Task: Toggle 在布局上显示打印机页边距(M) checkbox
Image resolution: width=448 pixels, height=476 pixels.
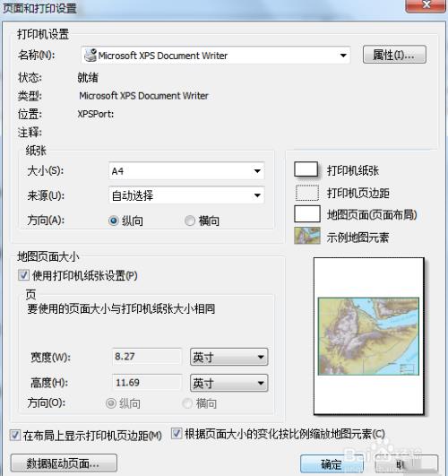Action: [x=15, y=435]
